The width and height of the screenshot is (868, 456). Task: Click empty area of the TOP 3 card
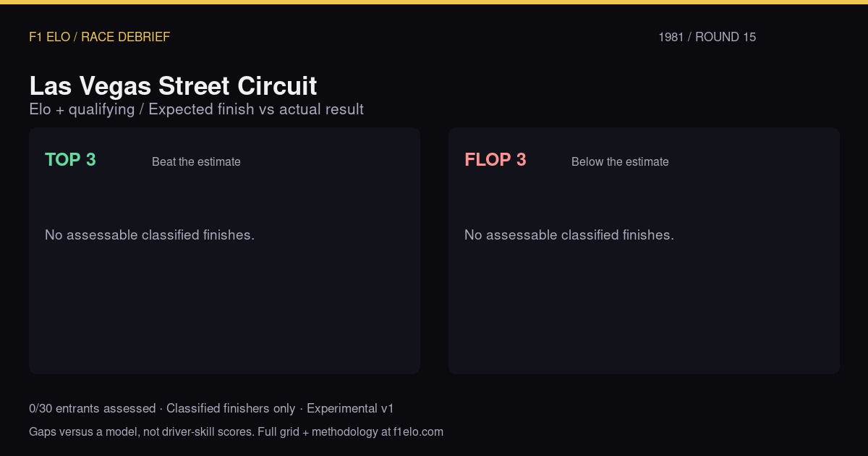click(x=224, y=311)
